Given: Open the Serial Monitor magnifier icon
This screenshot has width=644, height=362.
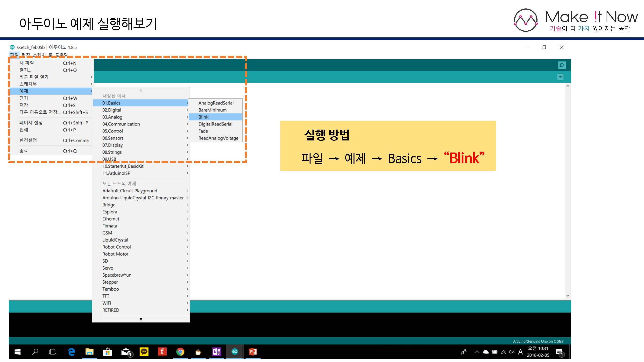Looking at the screenshot, I should click(x=562, y=65).
